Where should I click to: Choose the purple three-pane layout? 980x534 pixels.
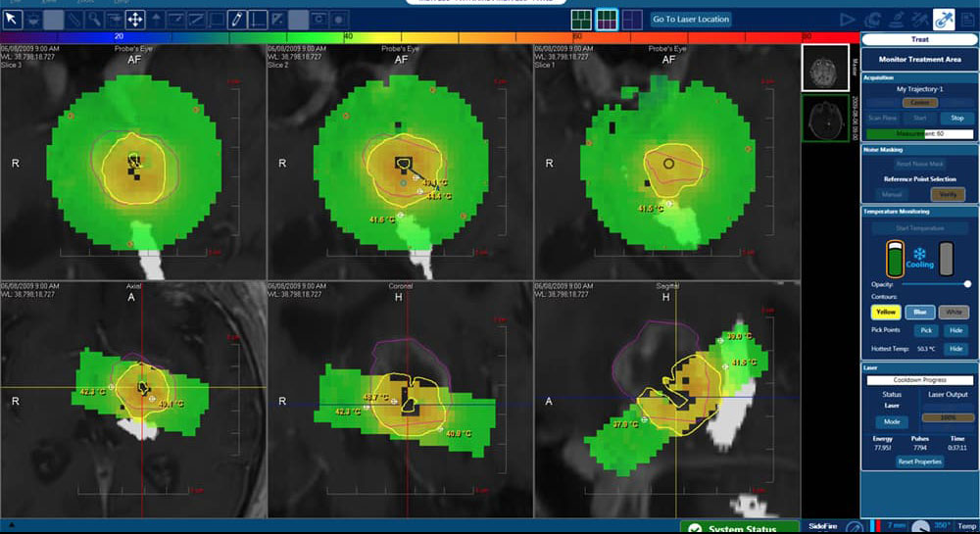click(x=632, y=20)
